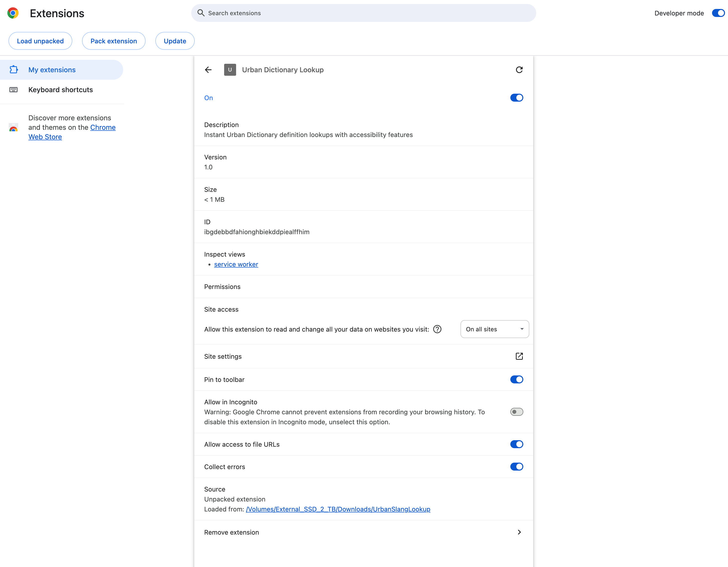Click the Load unpacked button
Screen dimensions: 728x567
tap(40, 41)
